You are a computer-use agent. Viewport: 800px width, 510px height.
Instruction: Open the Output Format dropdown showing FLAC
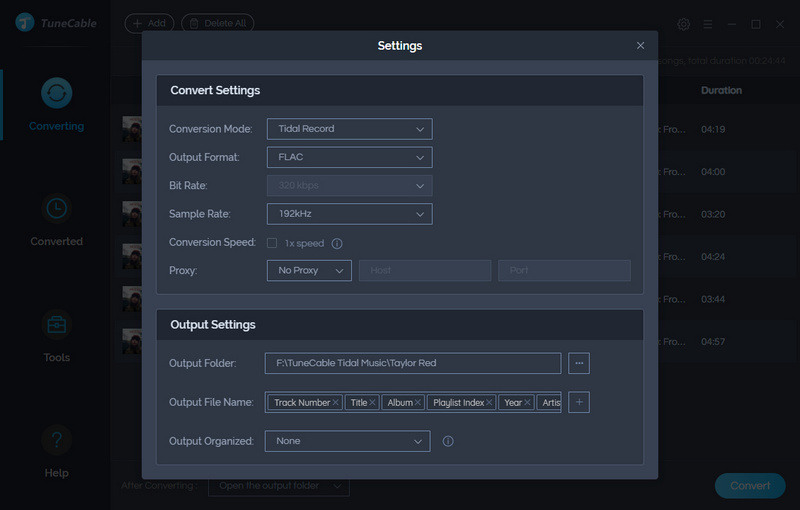pyautogui.click(x=349, y=157)
